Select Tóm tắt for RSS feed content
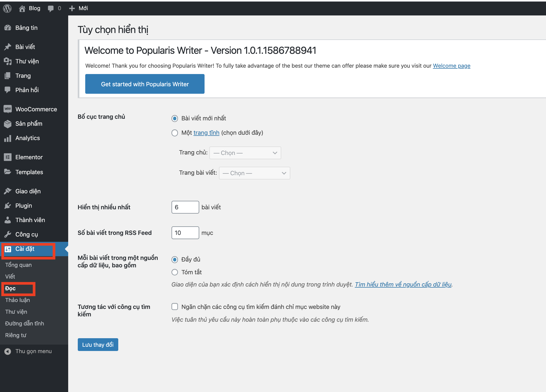The image size is (546, 392). (174, 272)
